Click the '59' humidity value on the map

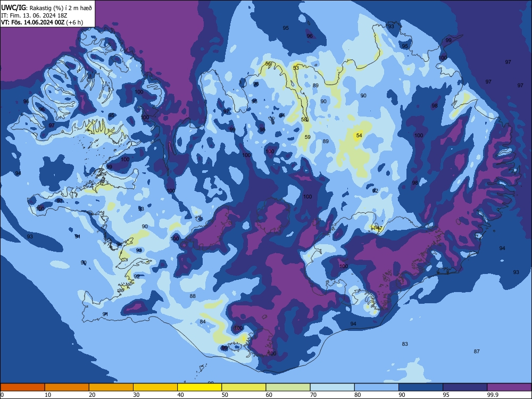click(x=307, y=137)
